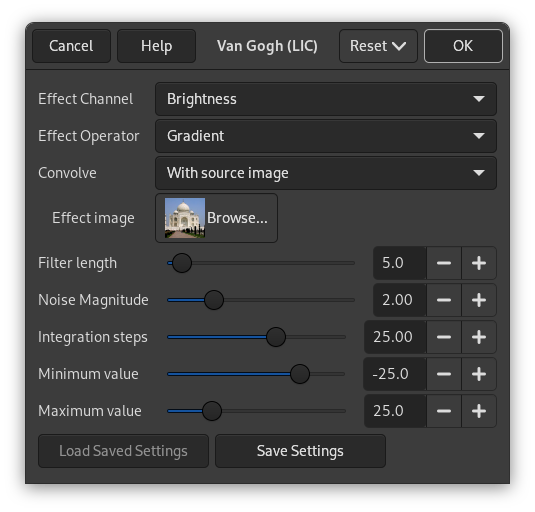The height and width of the screenshot is (512, 535).
Task: Focus the Filter length value field
Action: click(x=400, y=263)
